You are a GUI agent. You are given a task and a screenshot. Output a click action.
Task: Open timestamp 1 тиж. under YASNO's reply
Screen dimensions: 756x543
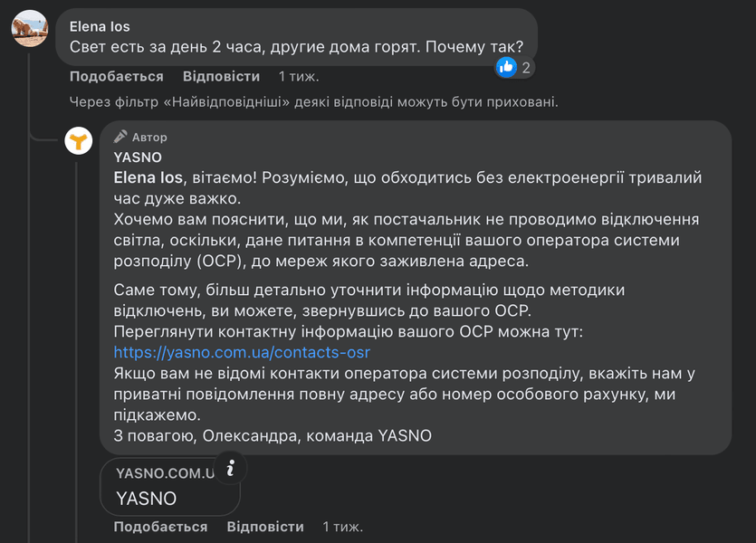(342, 527)
